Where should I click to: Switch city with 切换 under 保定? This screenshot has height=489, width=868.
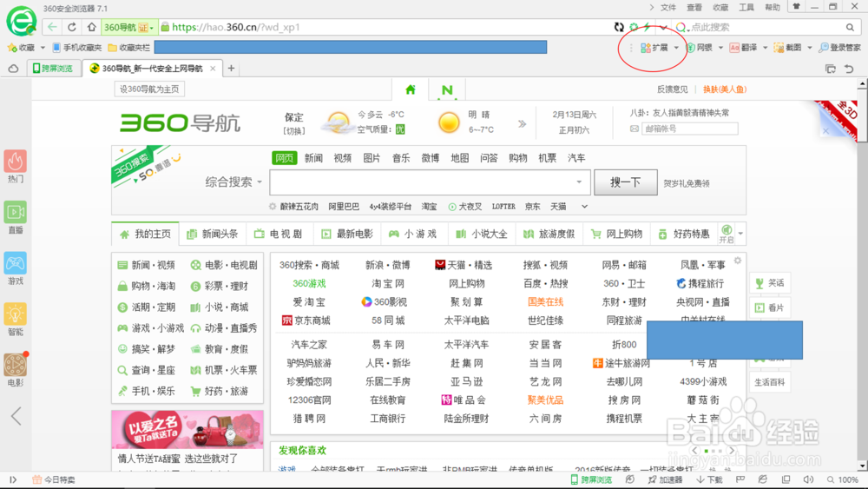294,130
